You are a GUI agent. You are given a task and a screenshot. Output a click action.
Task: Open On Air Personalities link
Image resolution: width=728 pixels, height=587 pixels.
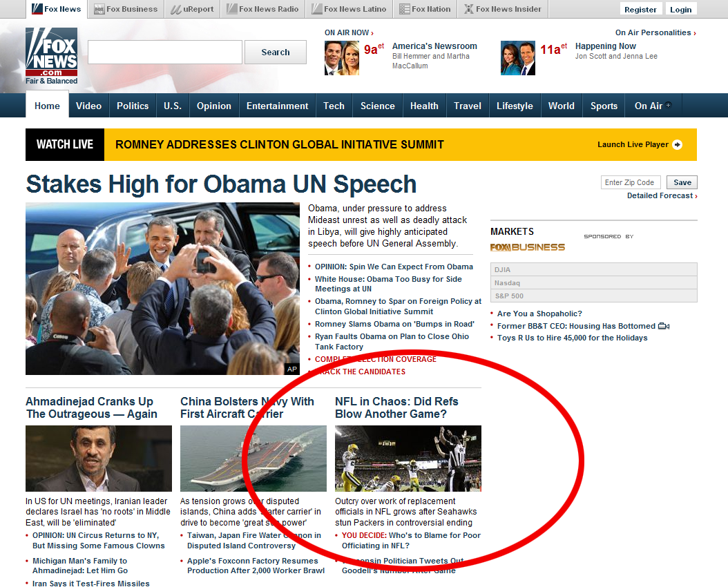(655, 32)
